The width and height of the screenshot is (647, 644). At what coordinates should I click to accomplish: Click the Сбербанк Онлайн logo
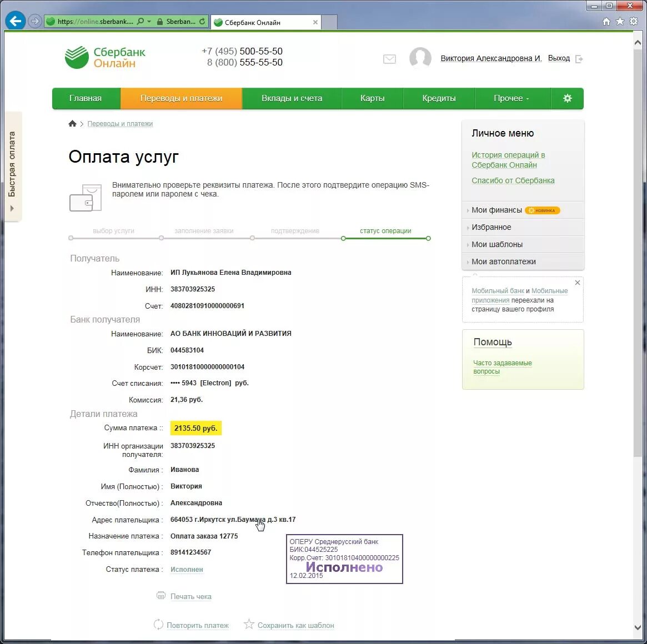point(105,57)
